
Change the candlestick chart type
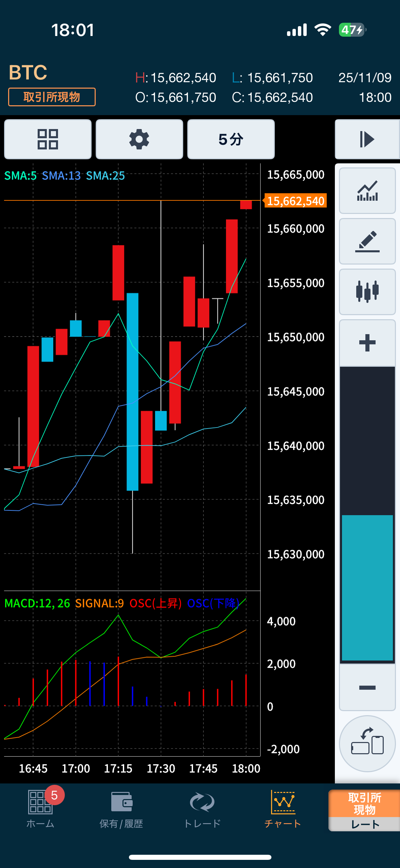[x=367, y=292]
